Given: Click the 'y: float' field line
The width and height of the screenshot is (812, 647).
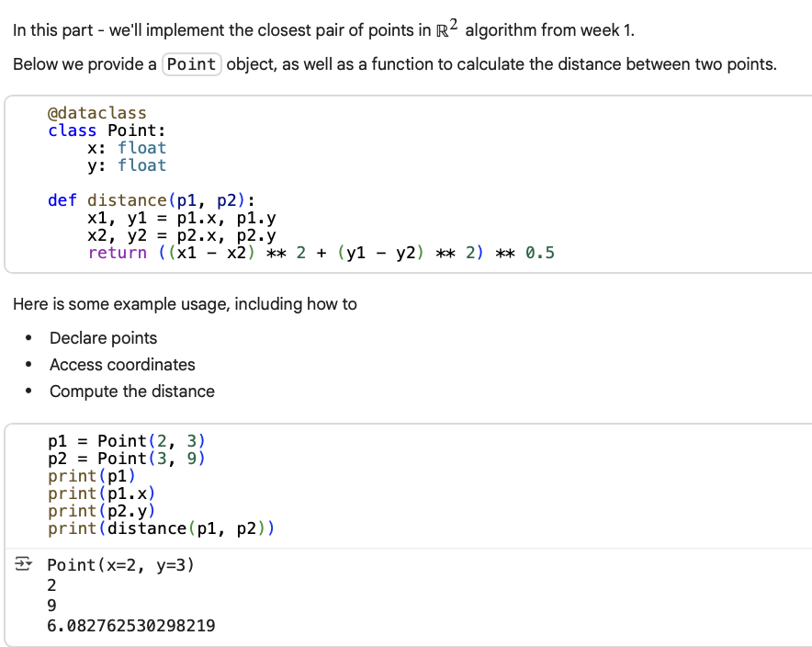Looking at the screenshot, I should pyautogui.click(x=126, y=165).
